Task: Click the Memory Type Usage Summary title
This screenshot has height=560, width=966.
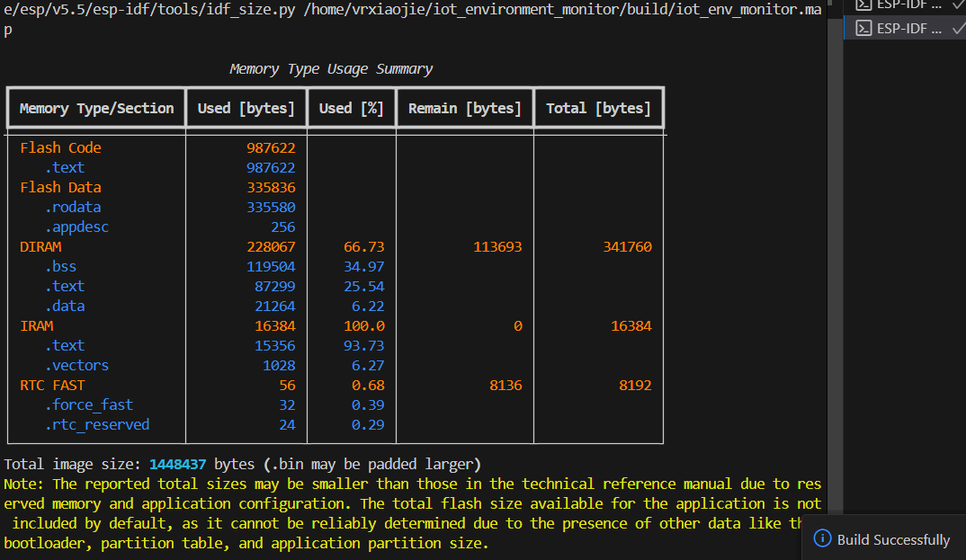Action: coord(331,69)
